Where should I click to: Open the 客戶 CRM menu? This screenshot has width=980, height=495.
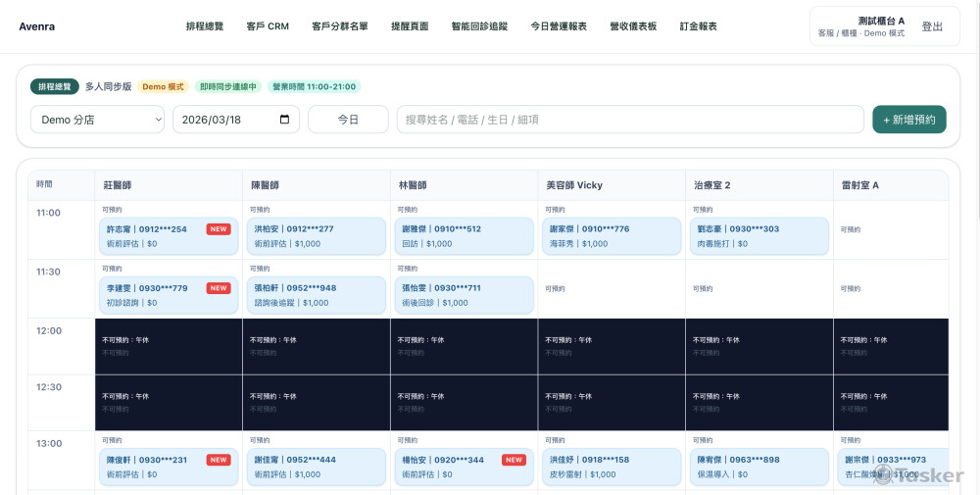coord(268,26)
